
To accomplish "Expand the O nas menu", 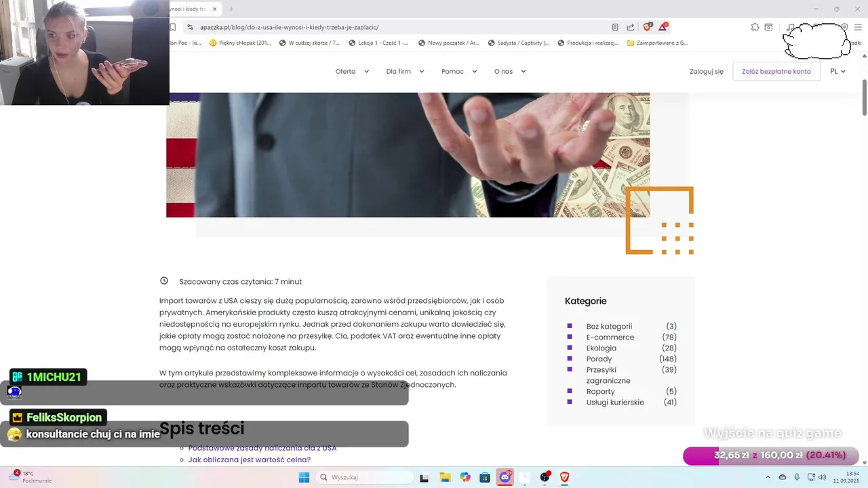I will (x=510, y=71).
